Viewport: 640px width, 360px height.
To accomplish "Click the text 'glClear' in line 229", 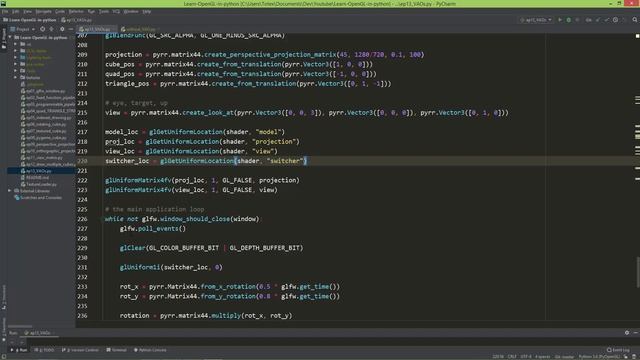I will (132, 248).
